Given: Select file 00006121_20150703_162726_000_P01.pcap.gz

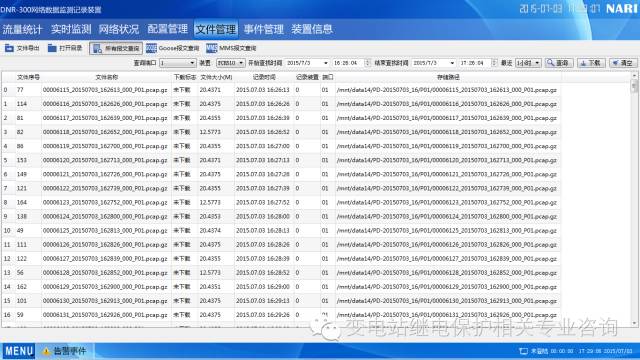Looking at the screenshot, I should 105,174.
